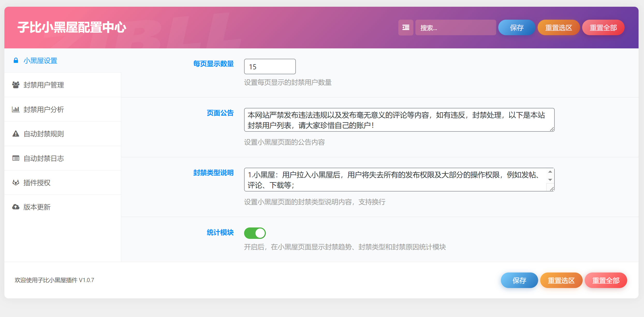Click the cloud upload icon beside 版本更新
The height and width of the screenshot is (317, 644).
[x=16, y=207]
